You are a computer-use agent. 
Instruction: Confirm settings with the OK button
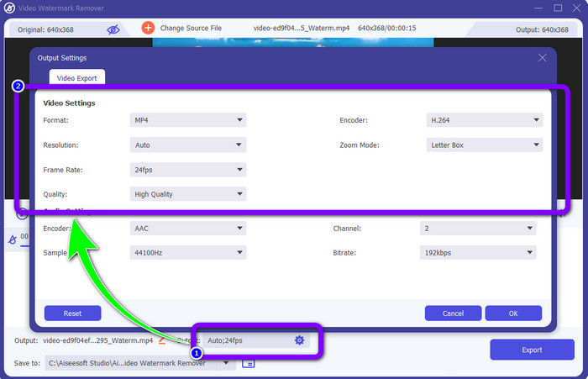tap(513, 313)
